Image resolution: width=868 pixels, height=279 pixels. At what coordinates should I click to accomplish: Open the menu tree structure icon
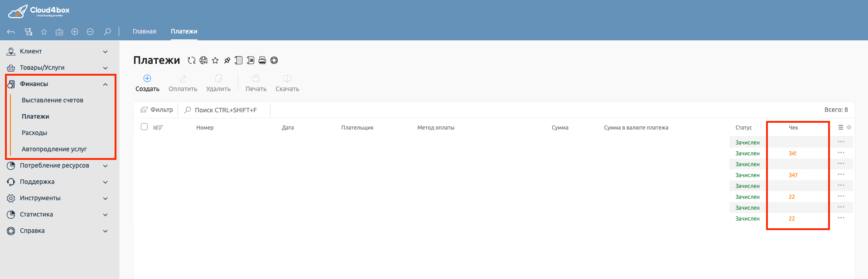(29, 32)
